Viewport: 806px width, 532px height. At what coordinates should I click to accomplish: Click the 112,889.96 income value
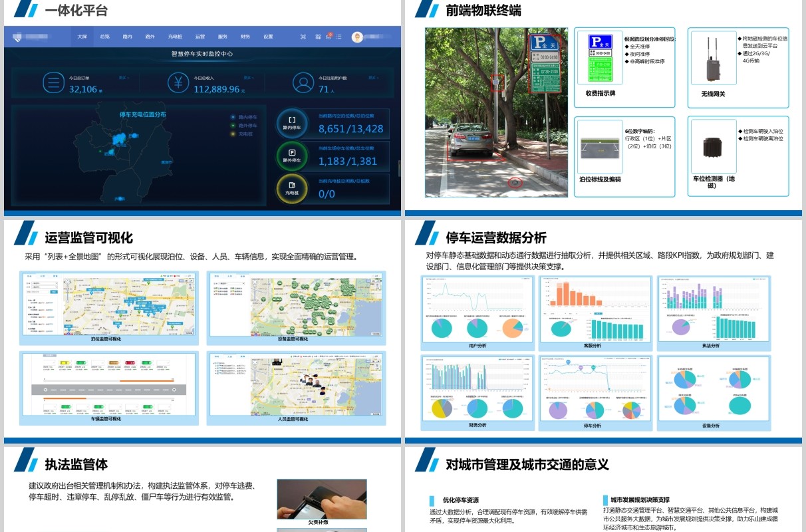coord(216,89)
